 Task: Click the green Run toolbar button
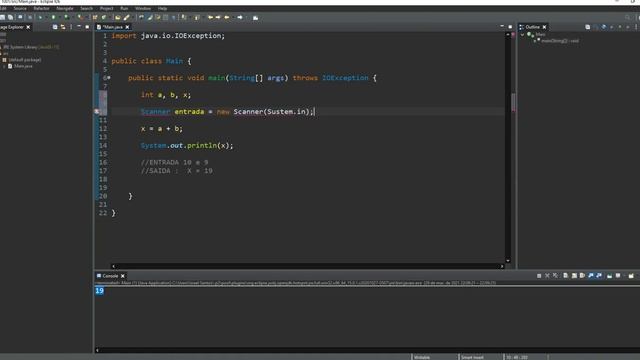[53, 17]
